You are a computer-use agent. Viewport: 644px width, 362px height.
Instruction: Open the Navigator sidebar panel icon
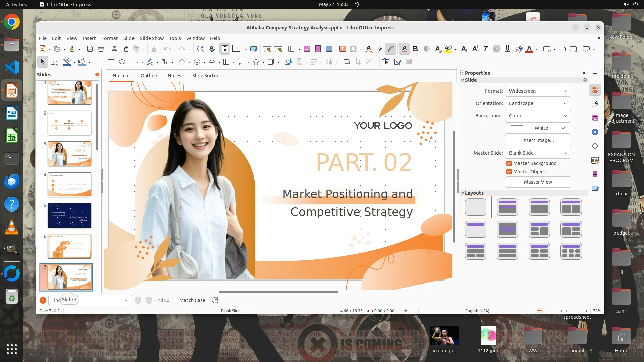[x=595, y=132]
